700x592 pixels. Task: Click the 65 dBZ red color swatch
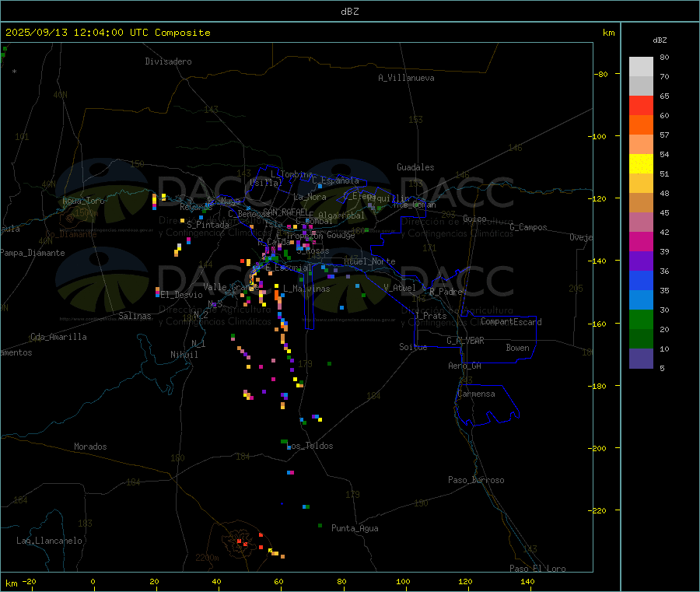[641, 105]
